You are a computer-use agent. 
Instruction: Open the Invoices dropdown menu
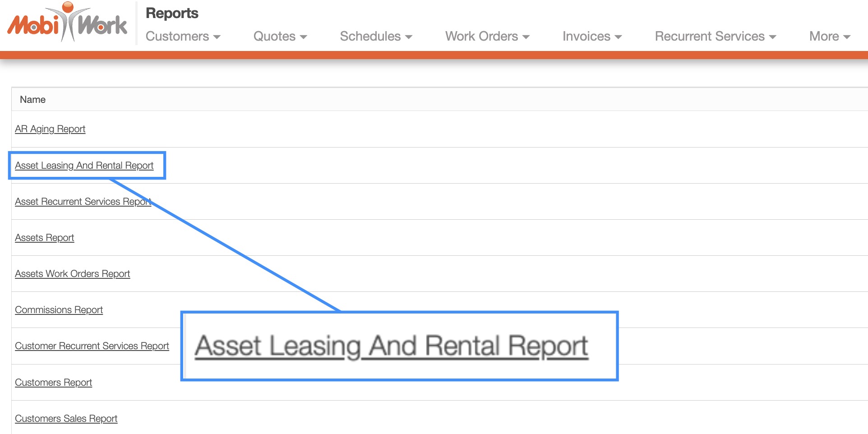(x=592, y=37)
